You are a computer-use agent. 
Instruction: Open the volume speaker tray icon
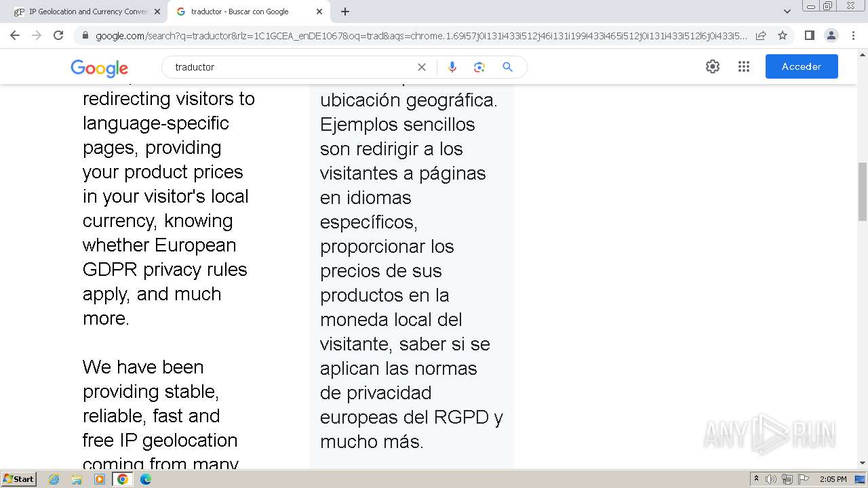pyautogui.click(x=771, y=479)
